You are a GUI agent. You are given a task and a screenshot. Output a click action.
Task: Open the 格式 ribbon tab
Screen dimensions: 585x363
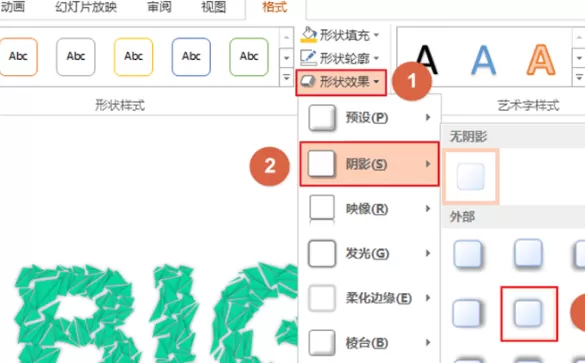[275, 7]
